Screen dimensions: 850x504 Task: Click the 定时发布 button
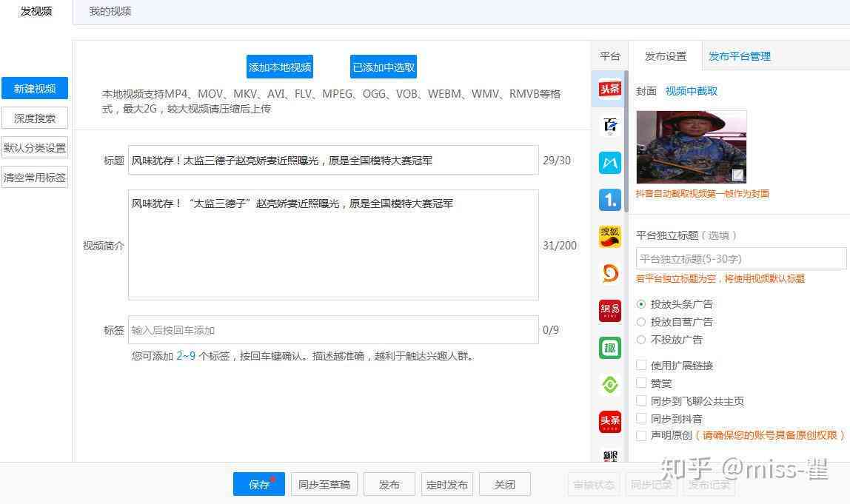(446, 484)
